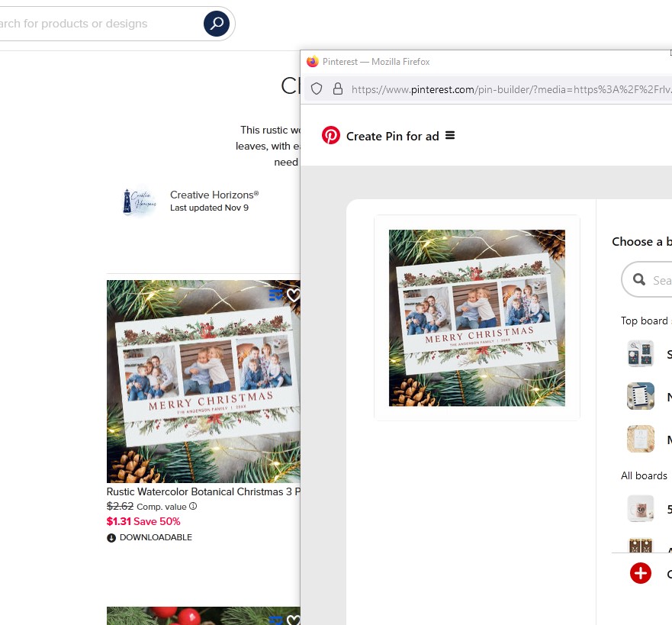Image resolution: width=672 pixels, height=625 pixels.
Task: Select the third top board with beige card
Action: [641, 439]
